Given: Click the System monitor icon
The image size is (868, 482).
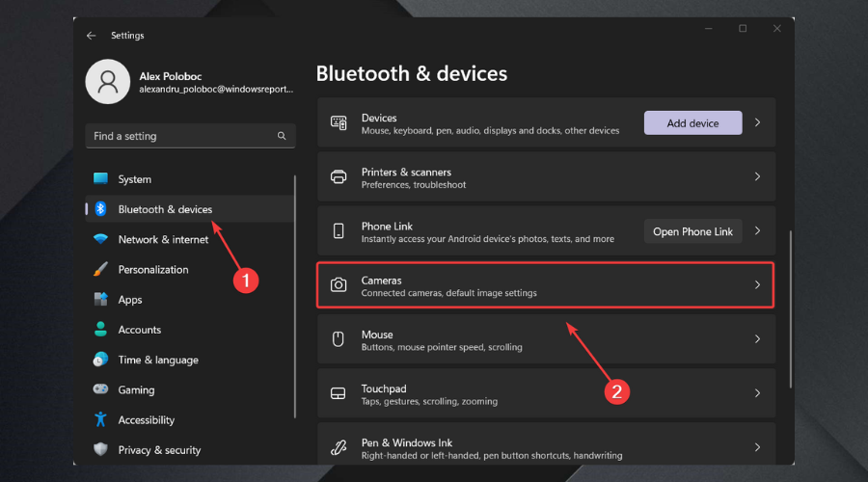Looking at the screenshot, I should coord(100,178).
